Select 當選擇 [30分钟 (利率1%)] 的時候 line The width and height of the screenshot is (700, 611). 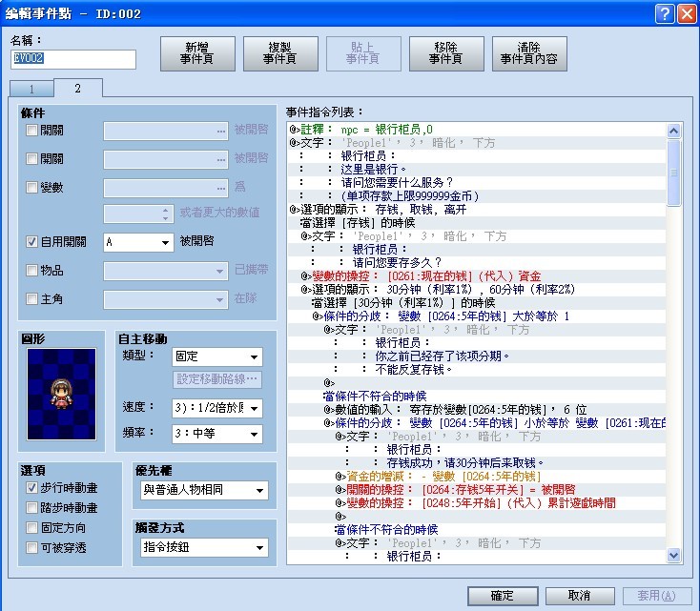tap(476, 303)
